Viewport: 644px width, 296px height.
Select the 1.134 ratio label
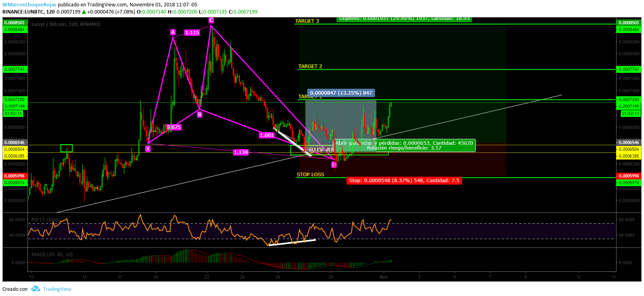tap(241, 152)
